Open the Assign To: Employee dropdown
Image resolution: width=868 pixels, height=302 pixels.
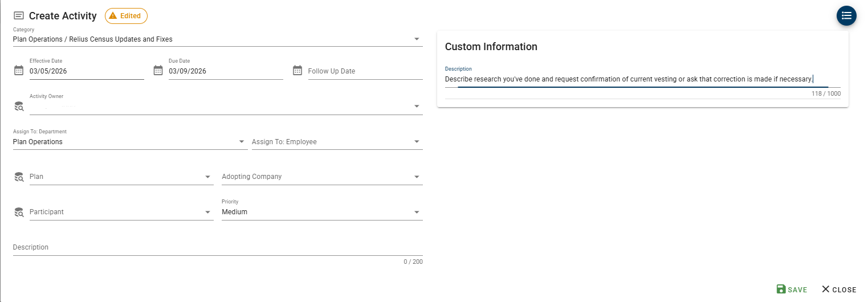point(417,142)
